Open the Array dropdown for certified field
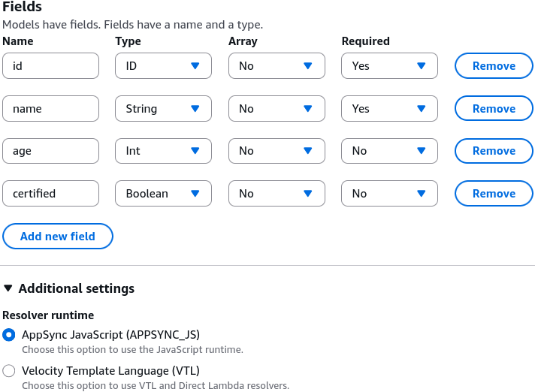This screenshot has width=535, height=392. pos(277,194)
